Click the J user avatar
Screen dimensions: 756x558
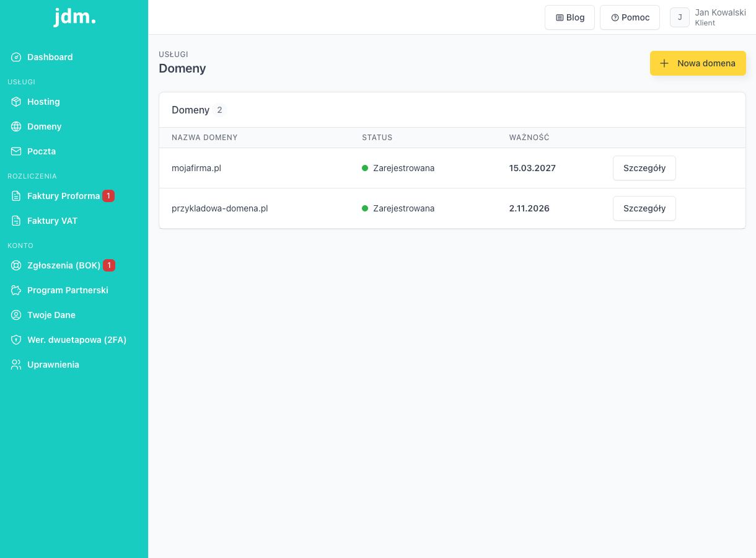(x=680, y=17)
